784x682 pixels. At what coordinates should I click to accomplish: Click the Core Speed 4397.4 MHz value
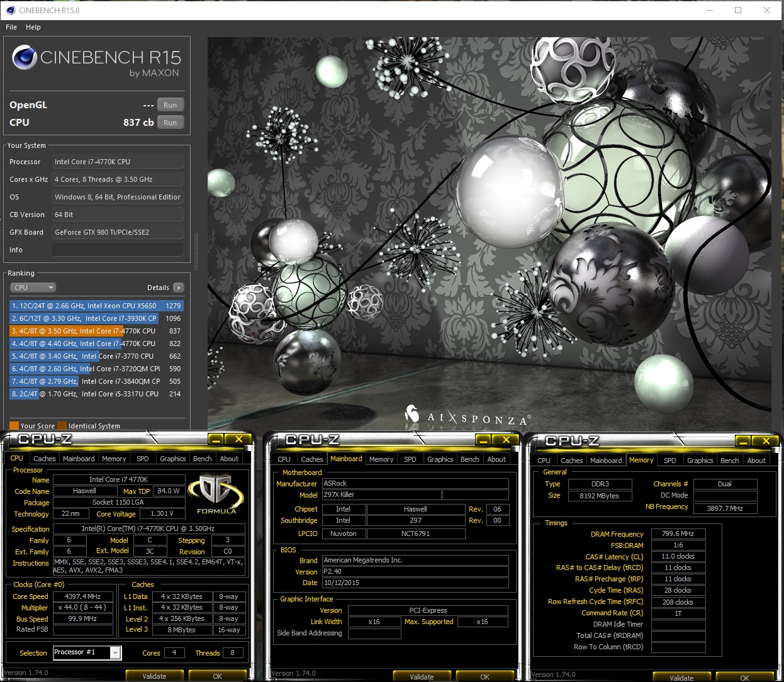click(x=82, y=596)
